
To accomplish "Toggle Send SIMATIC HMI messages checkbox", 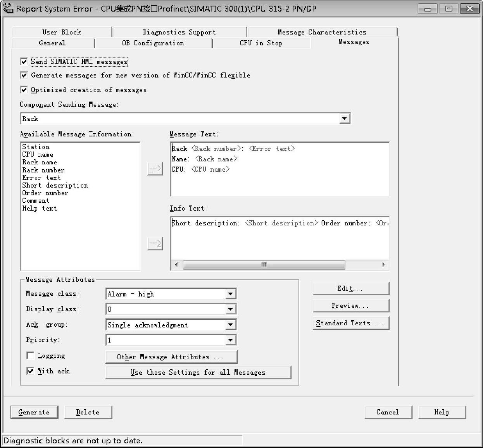I will 24,62.
